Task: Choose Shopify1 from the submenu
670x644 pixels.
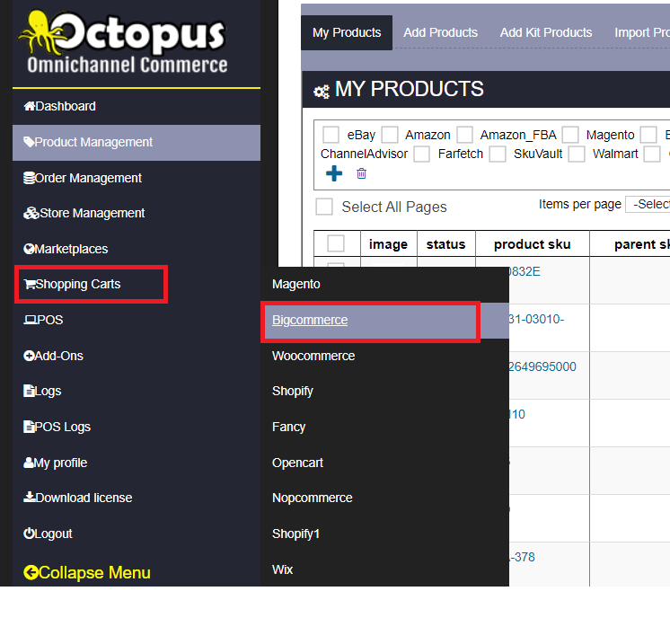Action: 384,534
